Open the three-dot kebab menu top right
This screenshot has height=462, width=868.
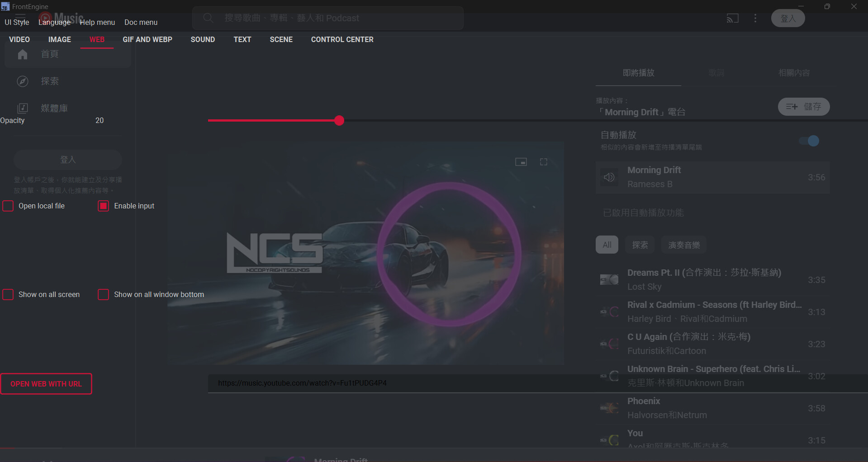coord(755,18)
